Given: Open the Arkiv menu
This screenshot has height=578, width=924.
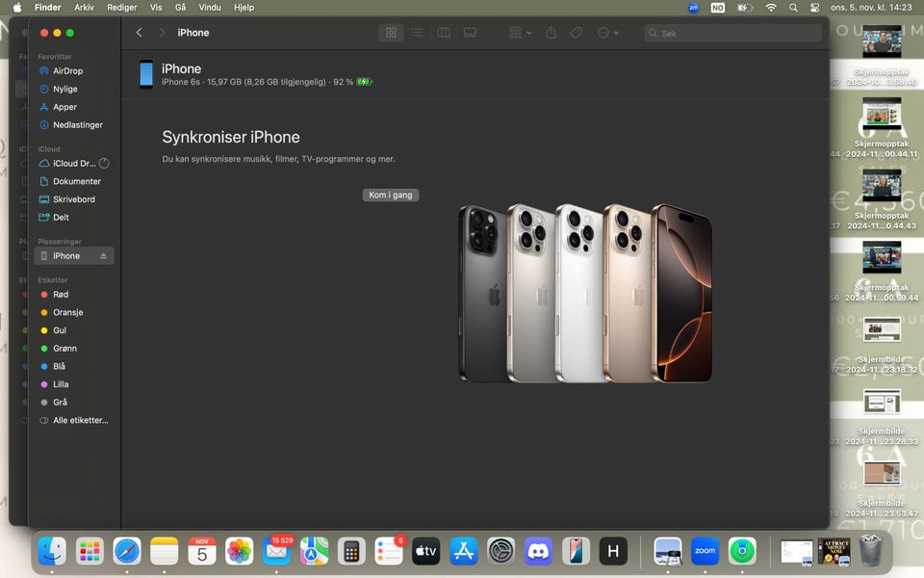Looking at the screenshot, I should click(85, 8).
